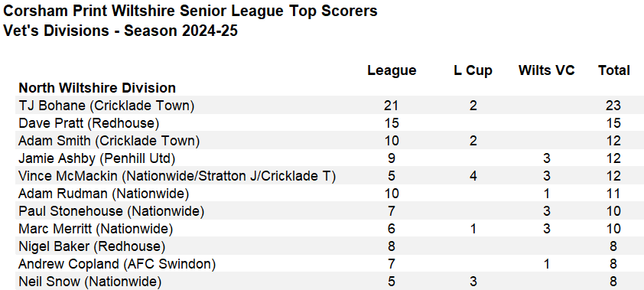Click the L Cup column header
Viewport: 644px width, 290px height.
pyautogui.click(x=473, y=70)
